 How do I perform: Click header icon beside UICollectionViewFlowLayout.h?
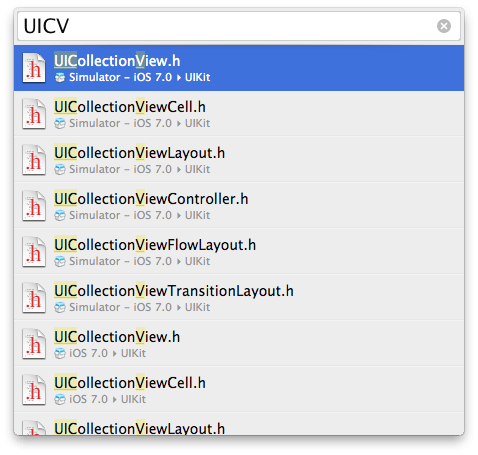(x=34, y=252)
